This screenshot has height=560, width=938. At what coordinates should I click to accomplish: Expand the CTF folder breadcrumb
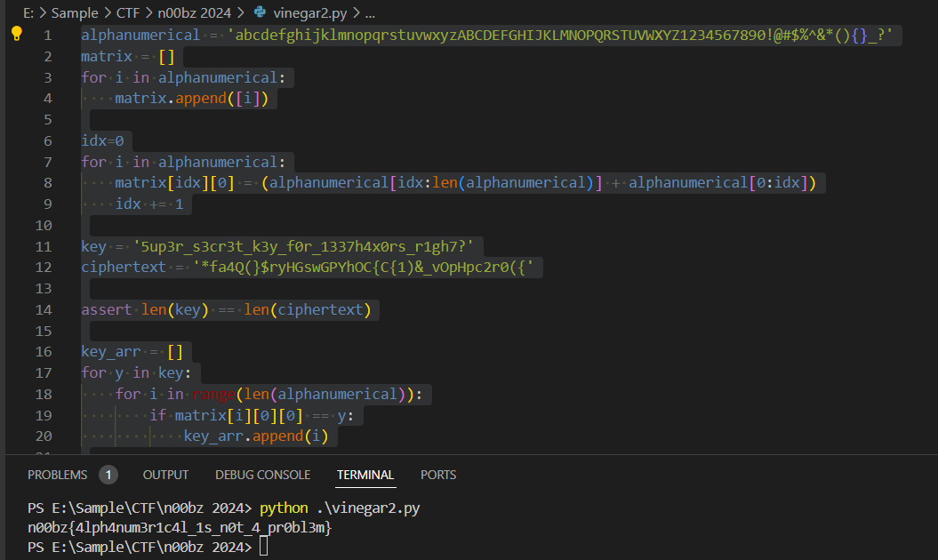(x=128, y=13)
